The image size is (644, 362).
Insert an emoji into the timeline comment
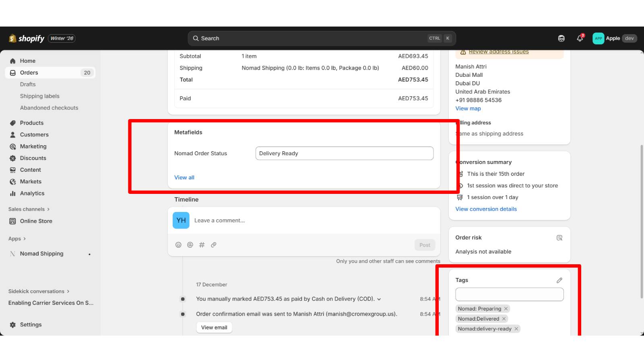[x=178, y=245]
